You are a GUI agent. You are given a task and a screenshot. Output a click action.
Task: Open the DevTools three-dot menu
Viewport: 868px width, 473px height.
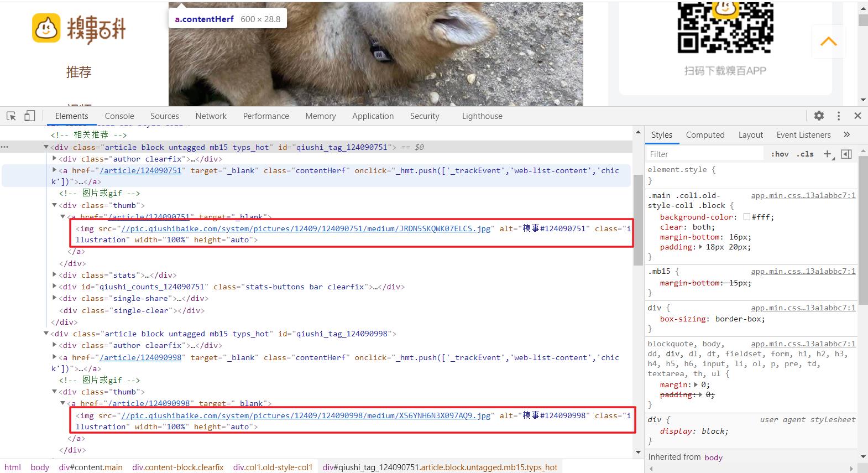[839, 116]
